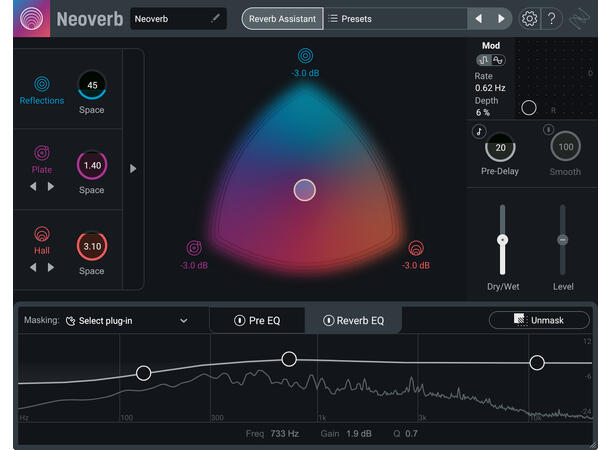
Task: Select the sine modulation shape button
Action: coord(498,60)
